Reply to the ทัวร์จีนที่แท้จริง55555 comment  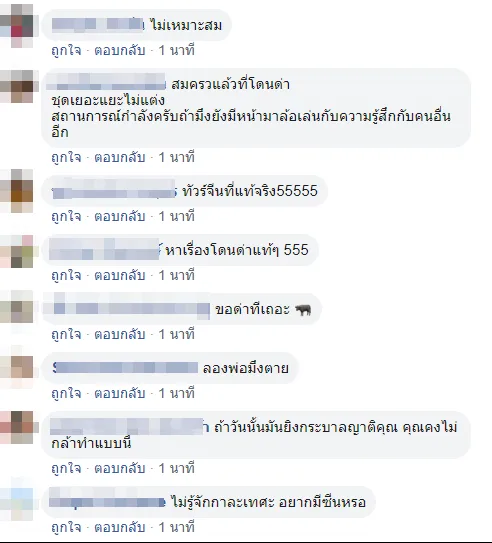[120, 216]
